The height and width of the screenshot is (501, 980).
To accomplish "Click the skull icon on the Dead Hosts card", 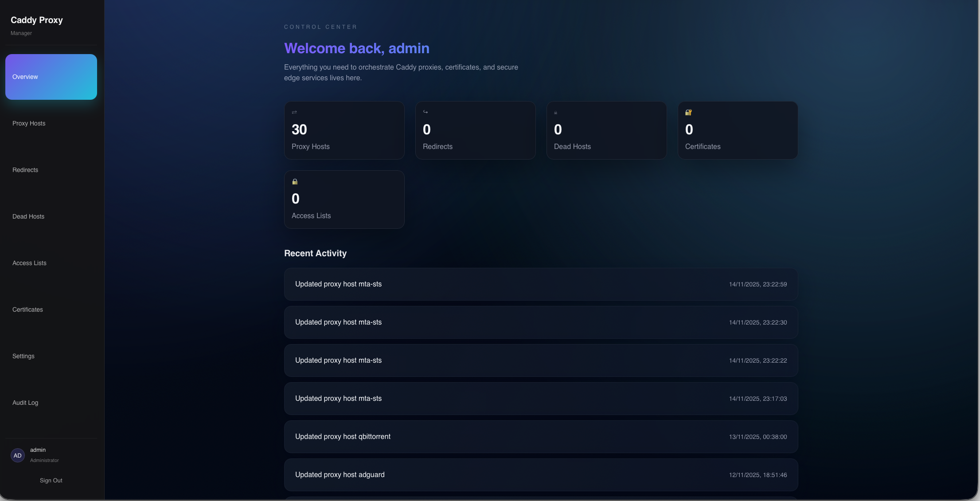I will click(555, 112).
